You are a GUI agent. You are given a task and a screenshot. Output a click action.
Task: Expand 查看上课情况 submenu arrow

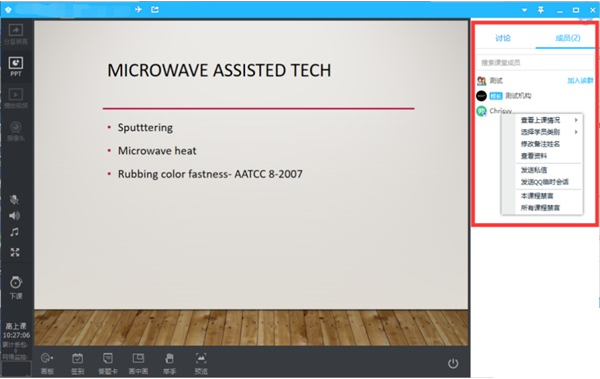click(576, 120)
